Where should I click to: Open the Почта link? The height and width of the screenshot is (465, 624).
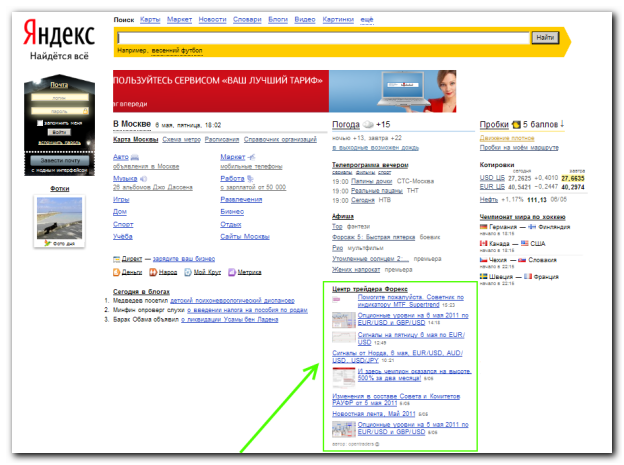point(59,85)
